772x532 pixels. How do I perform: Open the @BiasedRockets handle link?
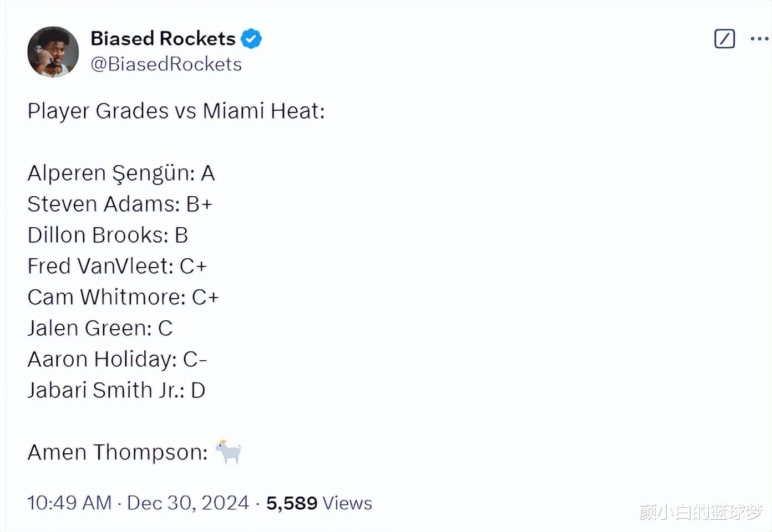click(x=166, y=64)
